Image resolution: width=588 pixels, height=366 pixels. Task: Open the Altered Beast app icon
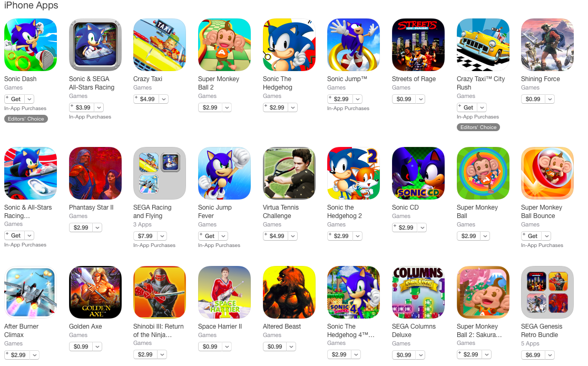289,292
